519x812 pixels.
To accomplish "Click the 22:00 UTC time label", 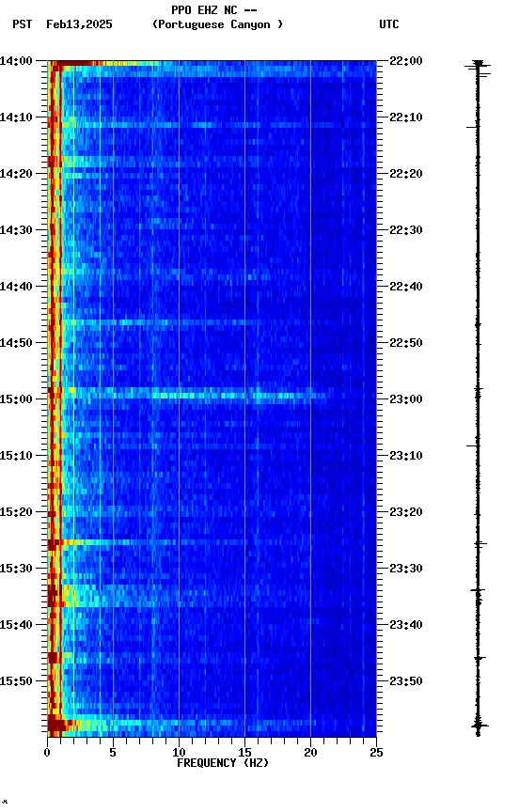I will 406,61.
